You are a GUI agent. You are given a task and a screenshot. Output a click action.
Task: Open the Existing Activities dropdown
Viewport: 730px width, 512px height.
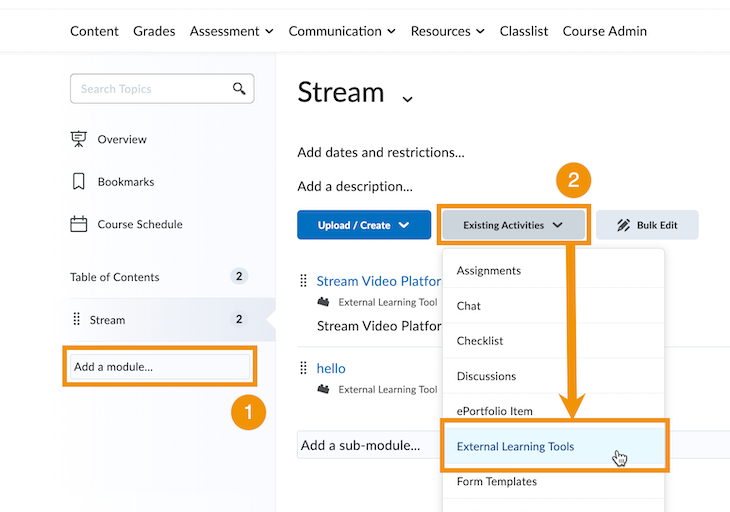point(513,225)
